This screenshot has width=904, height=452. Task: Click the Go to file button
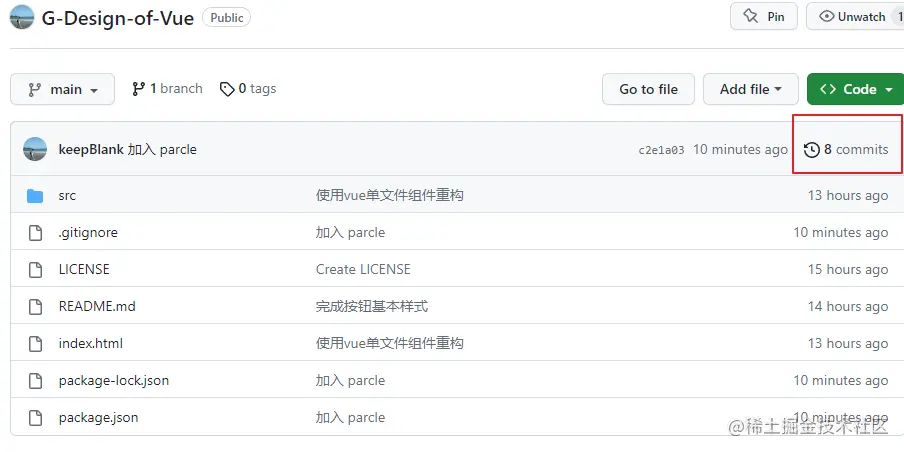coord(648,89)
